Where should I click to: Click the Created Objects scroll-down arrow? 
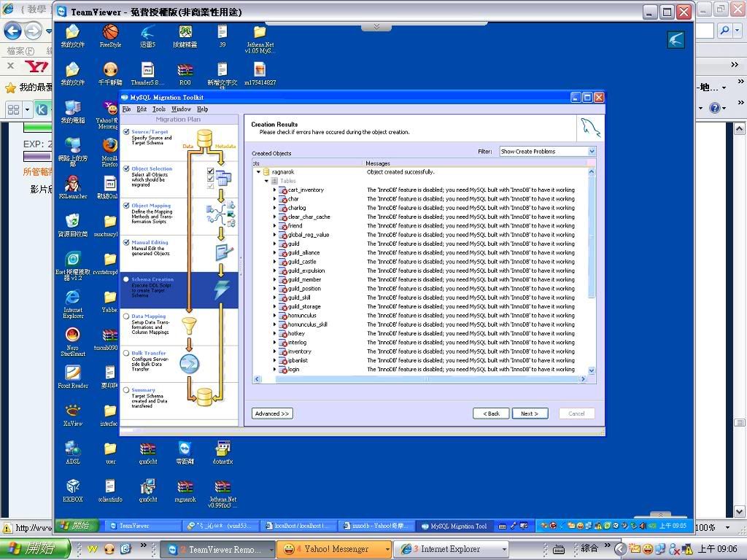tap(592, 370)
